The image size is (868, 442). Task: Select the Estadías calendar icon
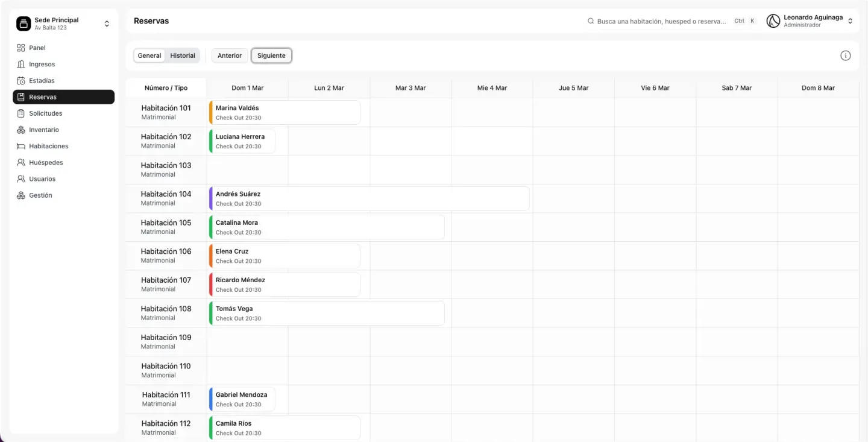coord(21,80)
